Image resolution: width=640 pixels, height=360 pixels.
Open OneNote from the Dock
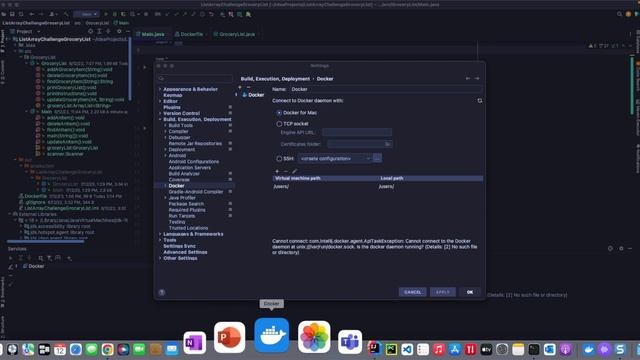195,343
